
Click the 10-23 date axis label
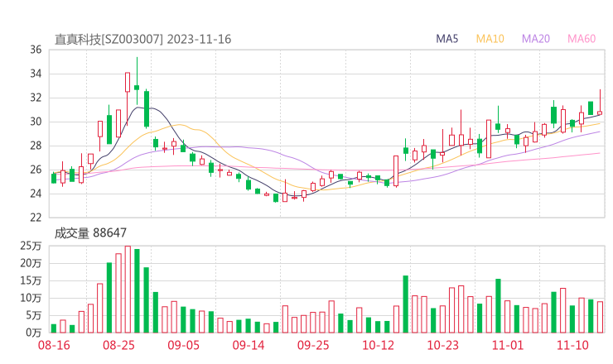point(442,345)
